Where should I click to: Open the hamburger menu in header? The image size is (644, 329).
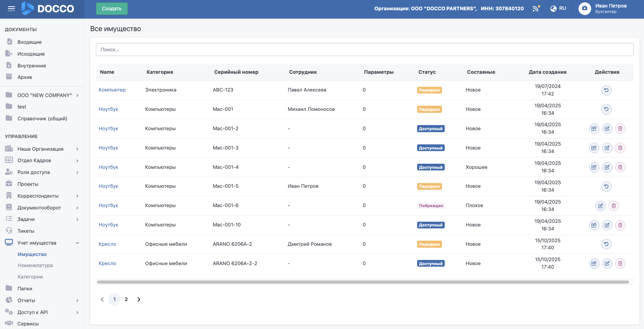(x=11, y=9)
